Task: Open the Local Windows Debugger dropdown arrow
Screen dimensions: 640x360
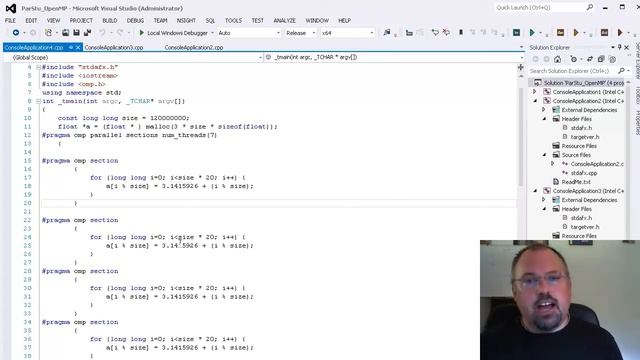Action: (x=212, y=33)
